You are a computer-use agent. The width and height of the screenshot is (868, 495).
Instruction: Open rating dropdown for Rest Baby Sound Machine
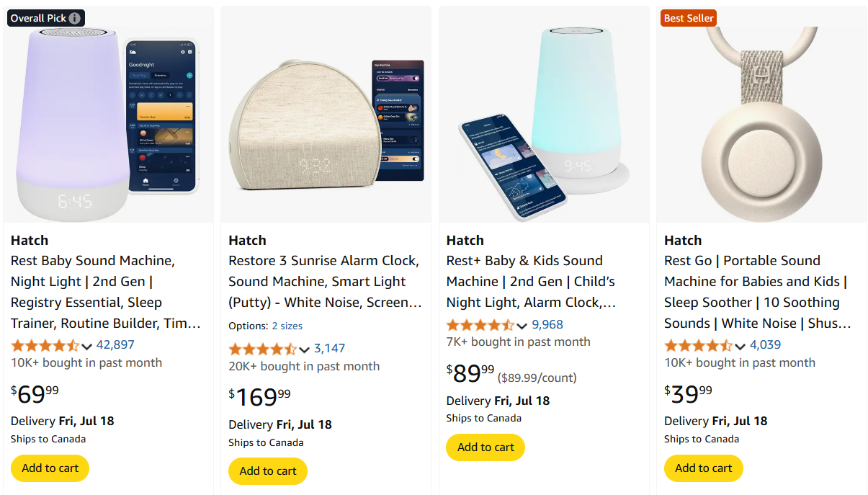(x=87, y=346)
